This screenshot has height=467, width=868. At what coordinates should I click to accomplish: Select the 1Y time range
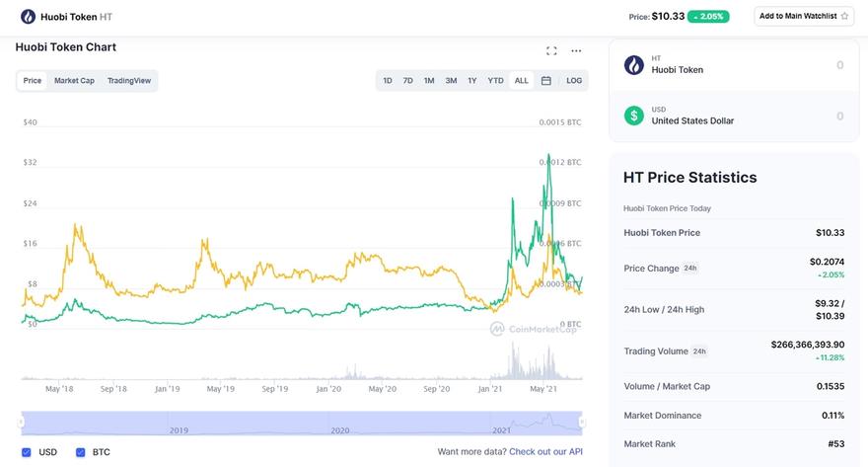coord(472,81)
